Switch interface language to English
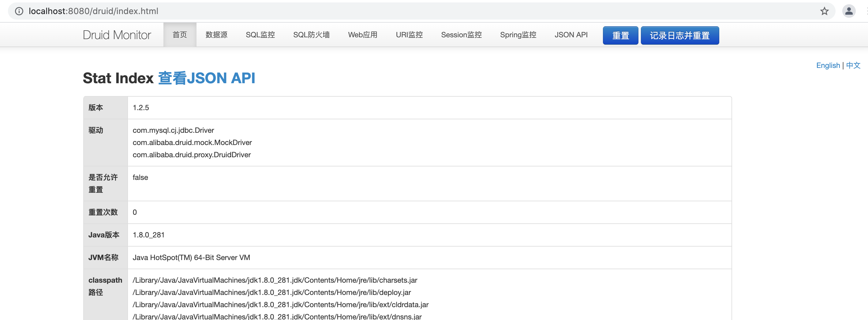 [x=828, y=65]
